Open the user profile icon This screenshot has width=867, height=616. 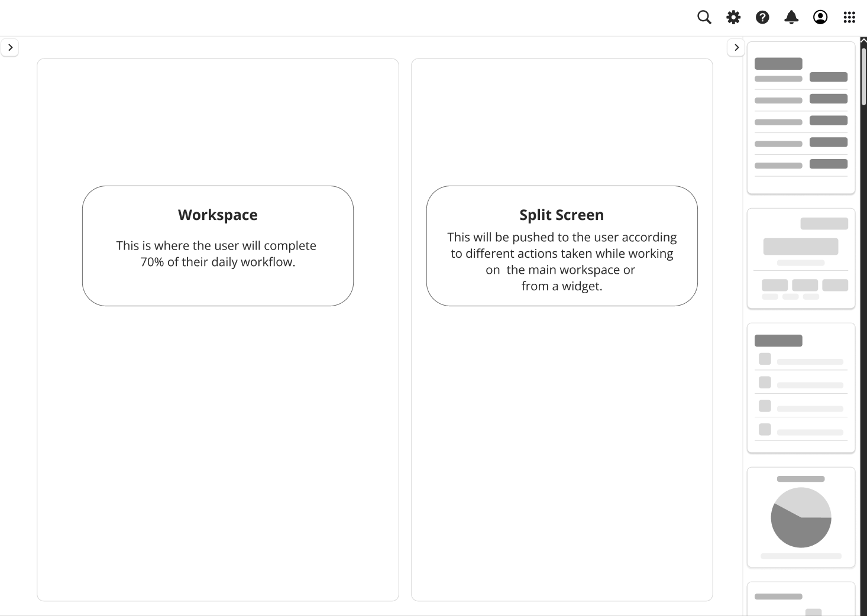click(820, 17)
